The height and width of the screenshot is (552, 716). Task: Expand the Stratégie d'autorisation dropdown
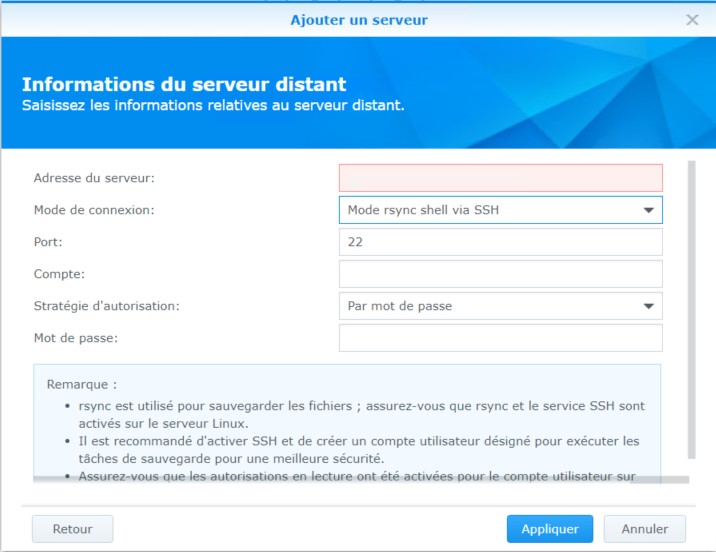point(500,306)
